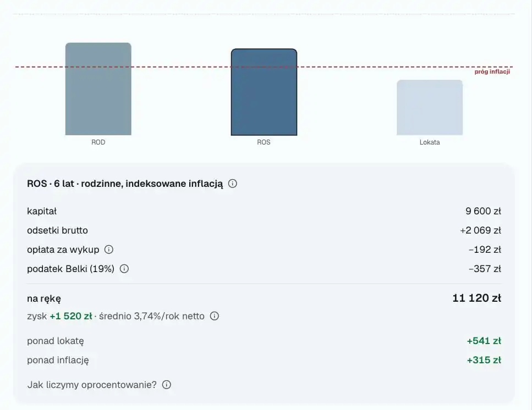Click the +541 zł value
This screenshot has height=410, width=532.
pyautogui.click(x=484, y=341)
